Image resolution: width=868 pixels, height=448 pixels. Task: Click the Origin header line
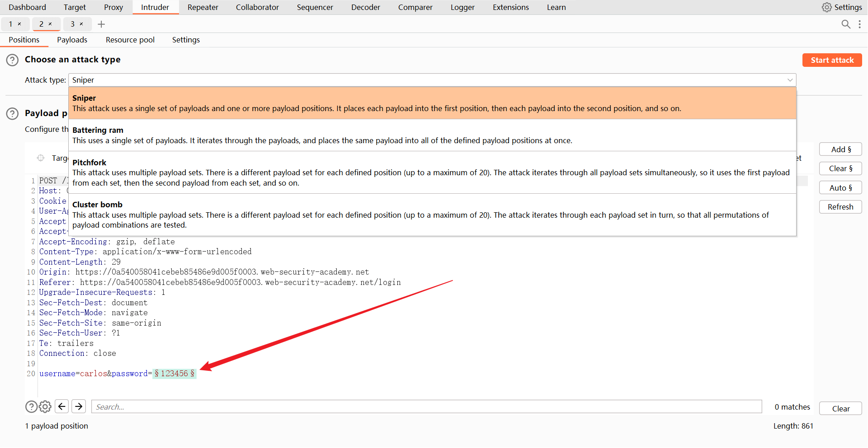point(204,272)
